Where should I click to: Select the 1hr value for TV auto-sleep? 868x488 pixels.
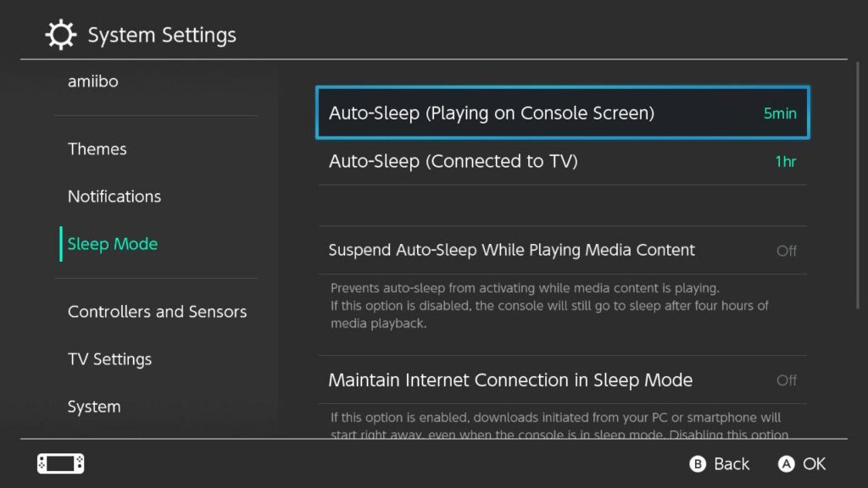[785, 161]
